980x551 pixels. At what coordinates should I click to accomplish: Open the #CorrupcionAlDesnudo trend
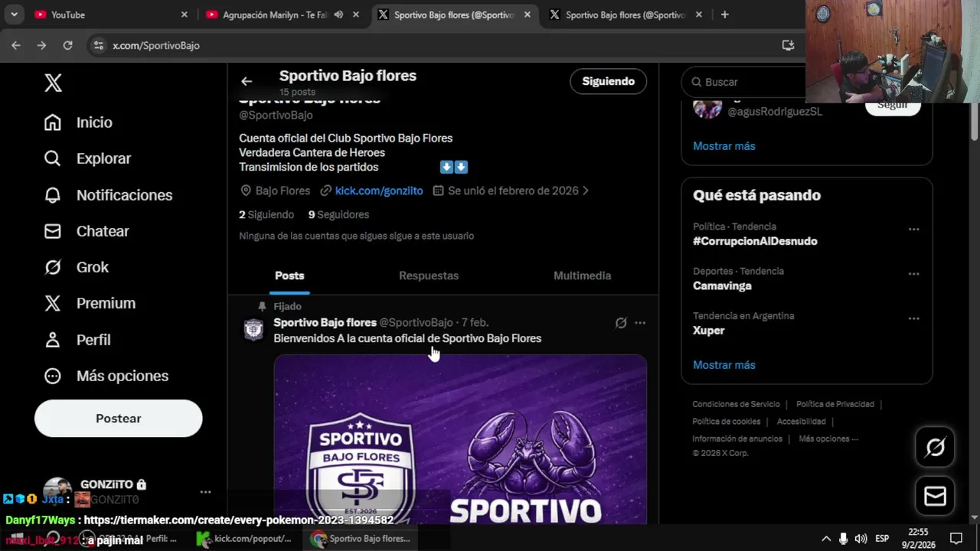(x=755, y=241)
